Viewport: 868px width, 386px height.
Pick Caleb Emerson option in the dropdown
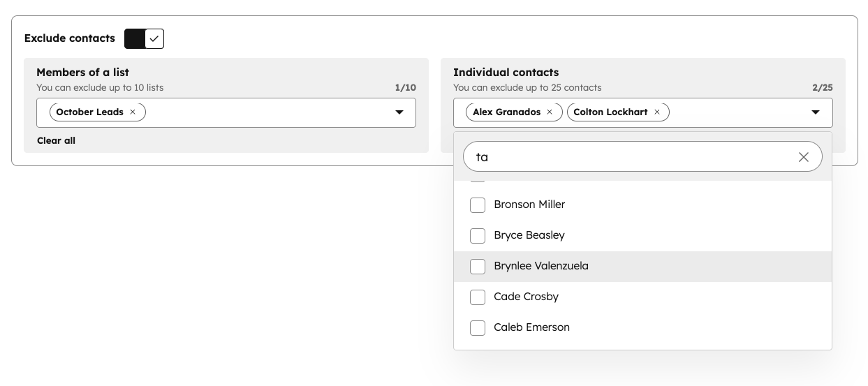click(x=531, y=327)
